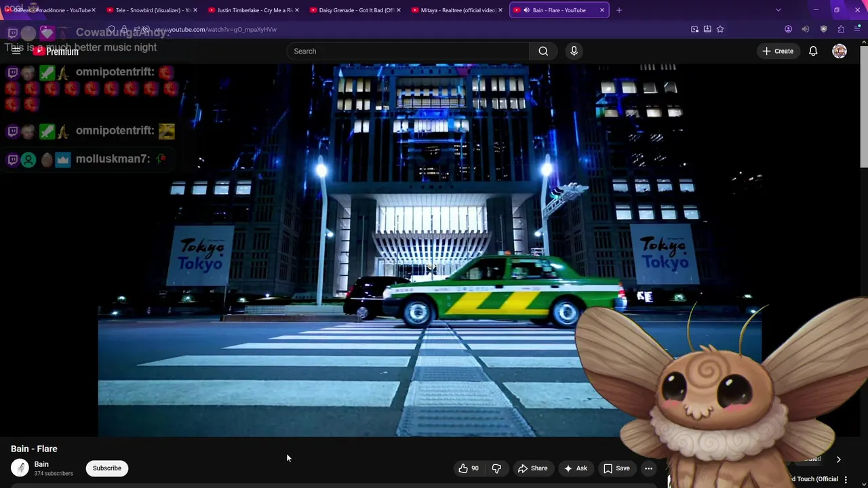Expand the tab search dropdown arrow

[x=778, y=10]
